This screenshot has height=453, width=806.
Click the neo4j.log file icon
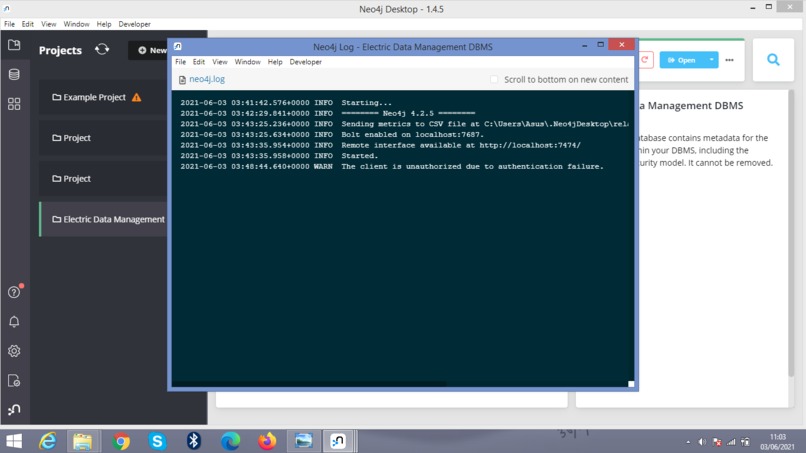point(182,80)
